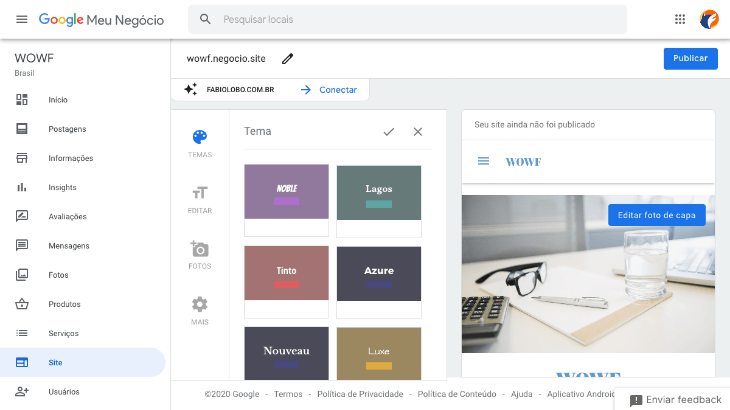730x410 pixels.
Task: Select the Tinto theme
Action: click(286, 282)
